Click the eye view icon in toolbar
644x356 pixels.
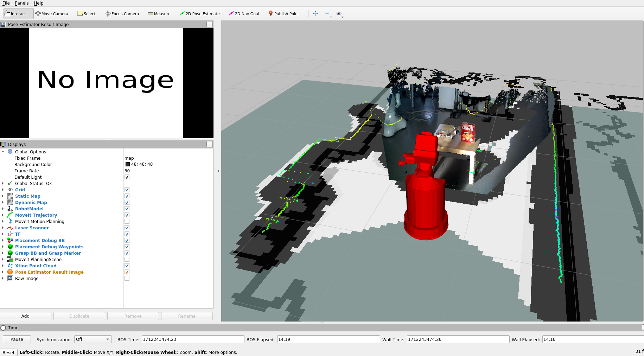(x=339, y=13)
